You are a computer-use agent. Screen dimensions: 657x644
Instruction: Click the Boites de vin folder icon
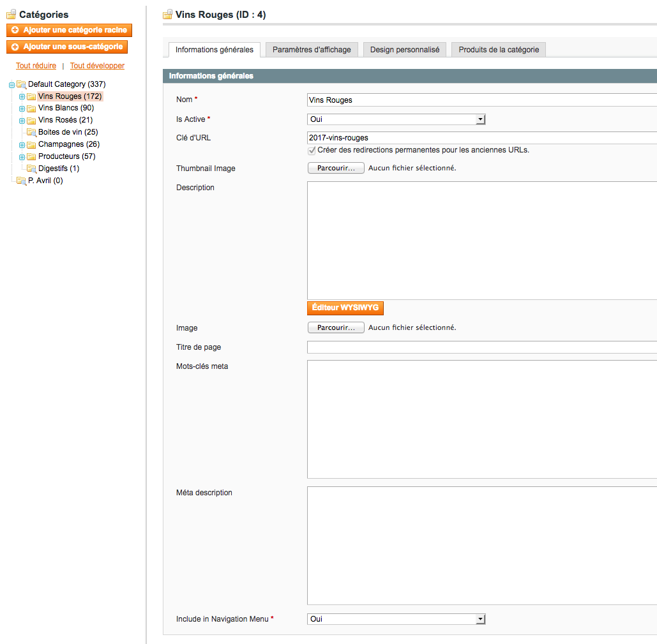click(x=31, y=132)
